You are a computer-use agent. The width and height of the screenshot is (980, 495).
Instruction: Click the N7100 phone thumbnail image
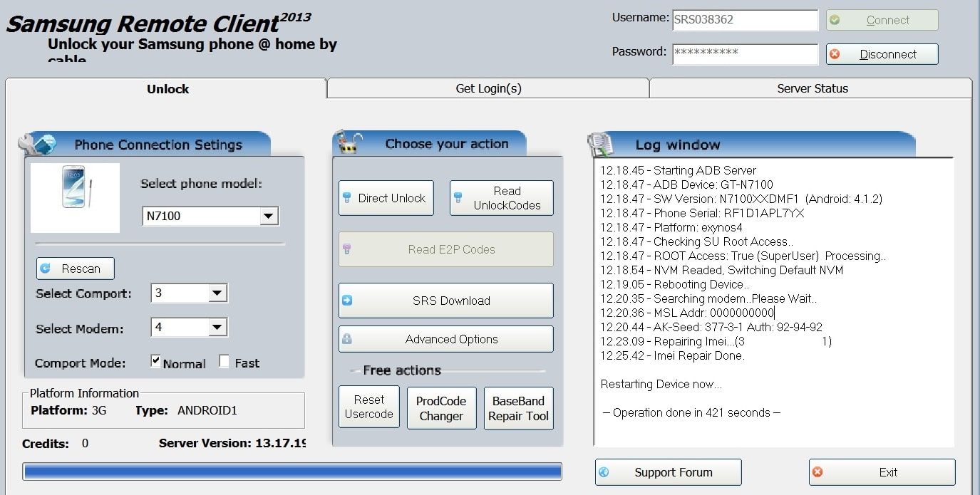pyautogui.click(x=75, y=198)
